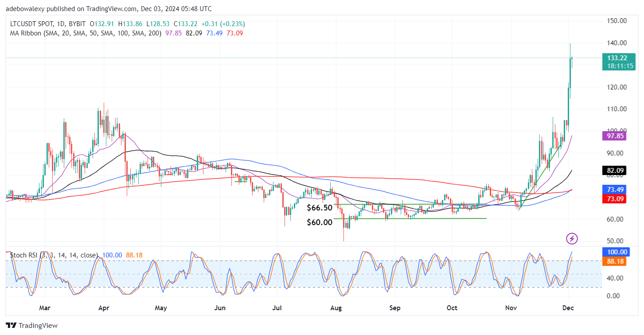This screenshot has width=644, height=335.
Task: Click the change value +0.31 (+0.23%)
Action: 223,24
